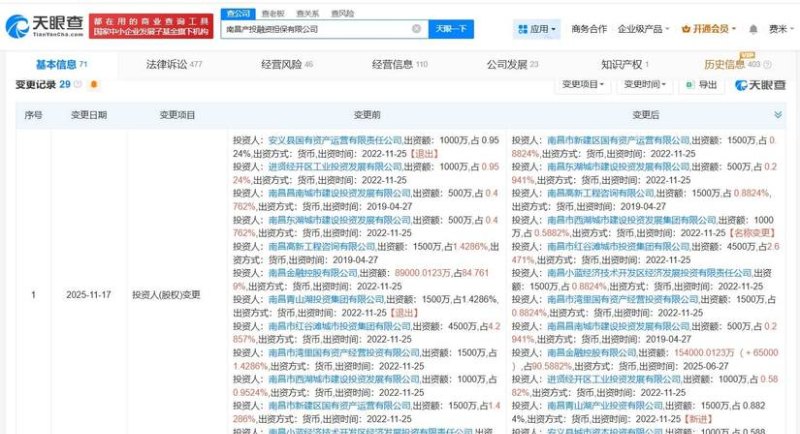Switch to the 查风险 search tab
800x434 pixels.
click(x=342, y=13)
